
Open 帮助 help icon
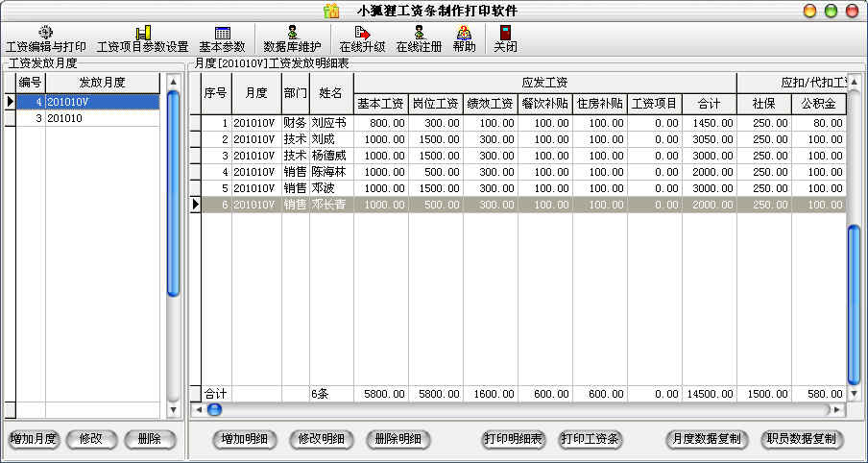[464, 33]
